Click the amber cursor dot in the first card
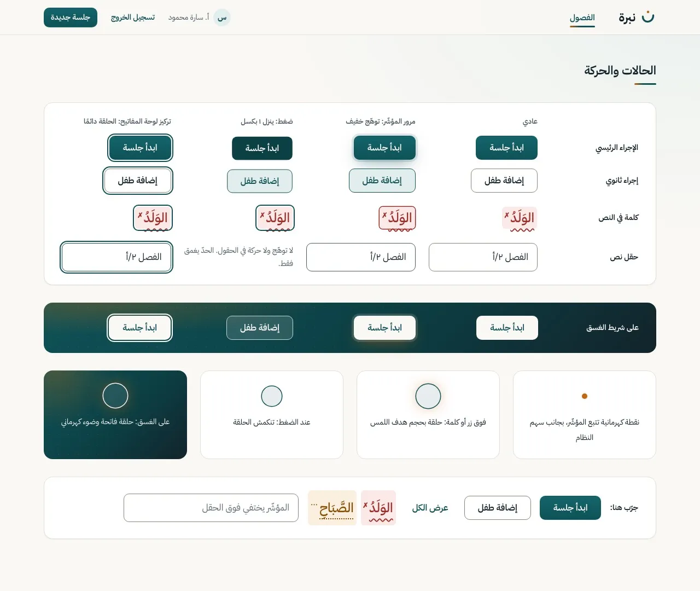The width and height of the screenshot is (700, 591). 585,396
